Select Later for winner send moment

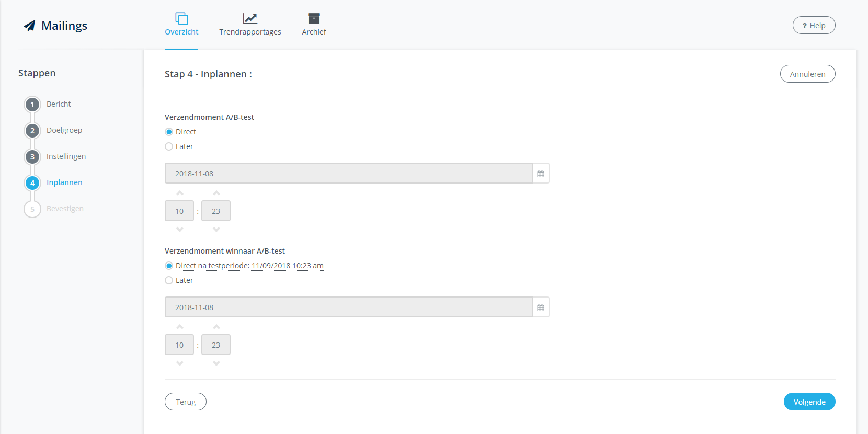169,280
